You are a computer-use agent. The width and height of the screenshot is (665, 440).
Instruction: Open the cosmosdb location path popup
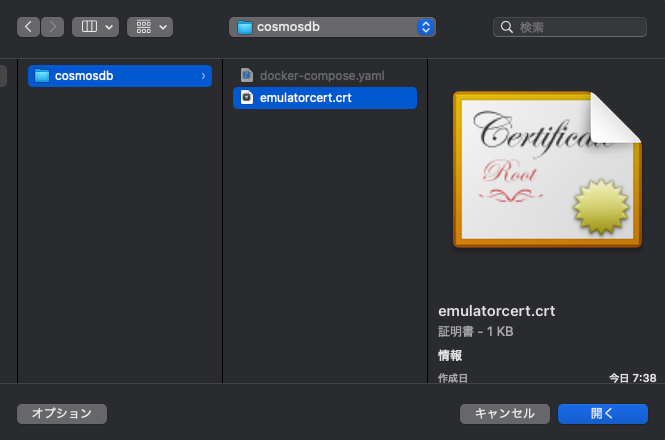(332, 27)
